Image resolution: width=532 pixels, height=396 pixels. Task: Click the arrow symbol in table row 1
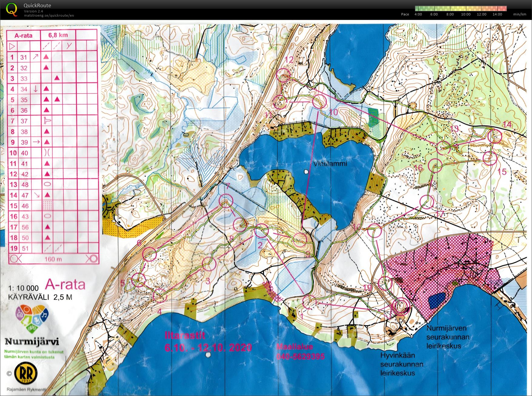point(36,57)
